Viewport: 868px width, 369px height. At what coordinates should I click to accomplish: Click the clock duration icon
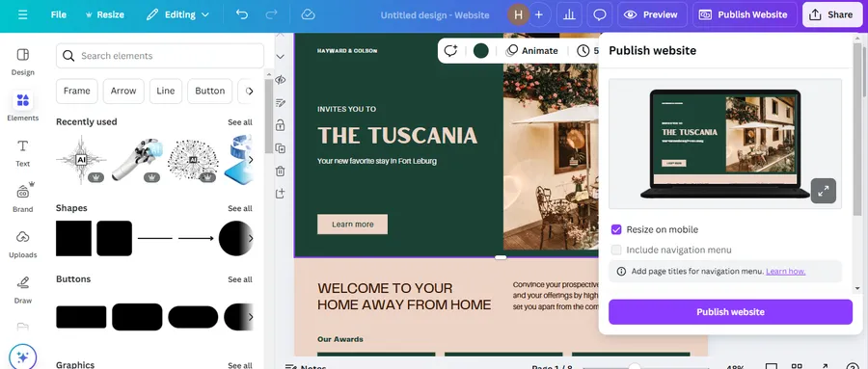point(583,51)
